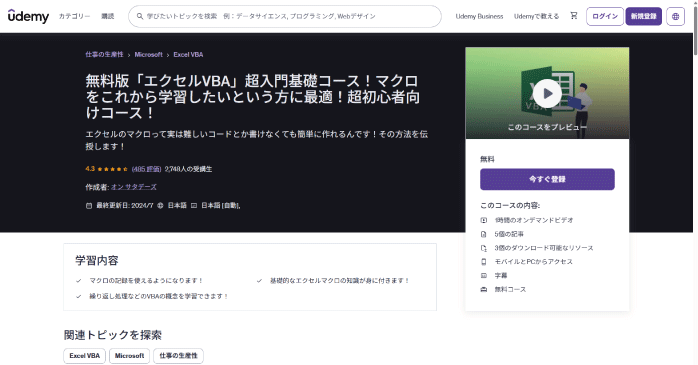Select the 仕事の生産性 topic tag
698x365 pixels.
pos(179,356)
